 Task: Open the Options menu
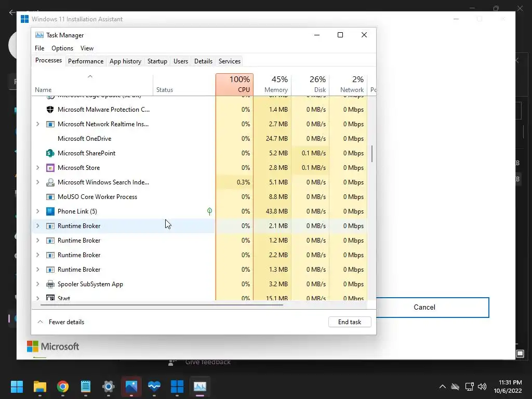click(62, 48)
